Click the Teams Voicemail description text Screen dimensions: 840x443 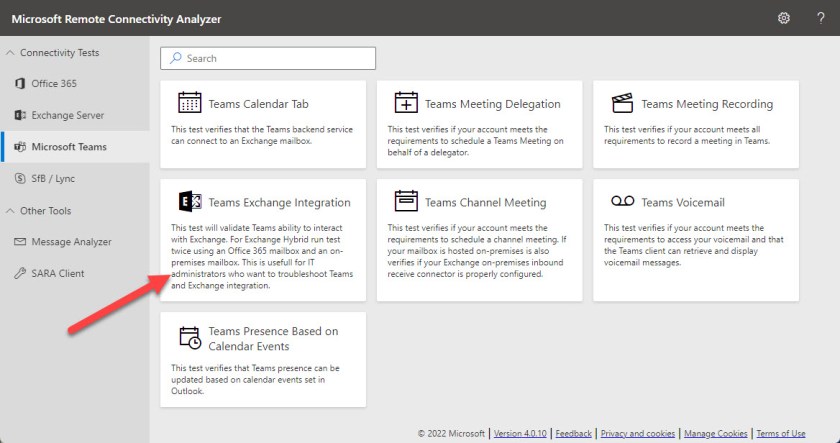(x=694, y=245)
